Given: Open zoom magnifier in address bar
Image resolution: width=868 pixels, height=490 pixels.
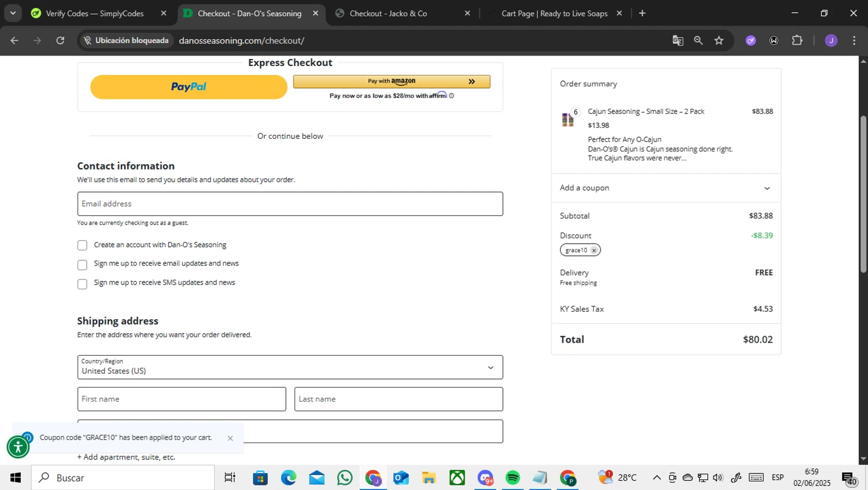Looking at the screenshot, I should (698, 40).
